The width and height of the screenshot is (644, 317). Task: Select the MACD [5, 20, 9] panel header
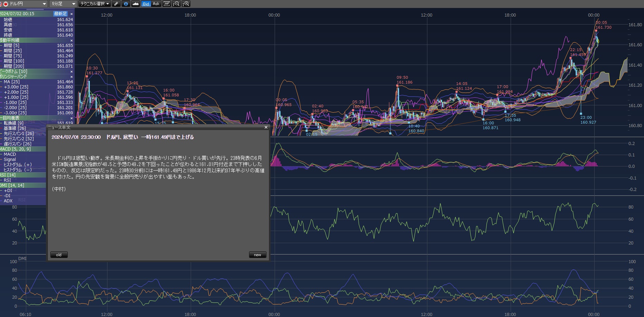(16, 149)
